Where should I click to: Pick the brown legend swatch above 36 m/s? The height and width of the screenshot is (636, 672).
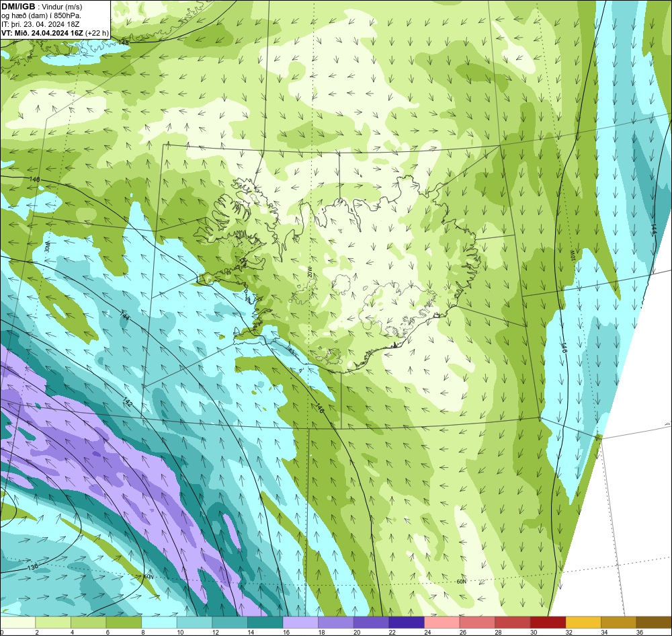point(654,622)
